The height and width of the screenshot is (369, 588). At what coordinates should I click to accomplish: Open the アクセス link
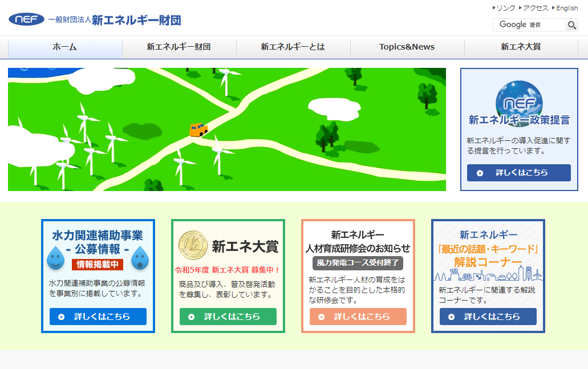[x=536, y=8]
